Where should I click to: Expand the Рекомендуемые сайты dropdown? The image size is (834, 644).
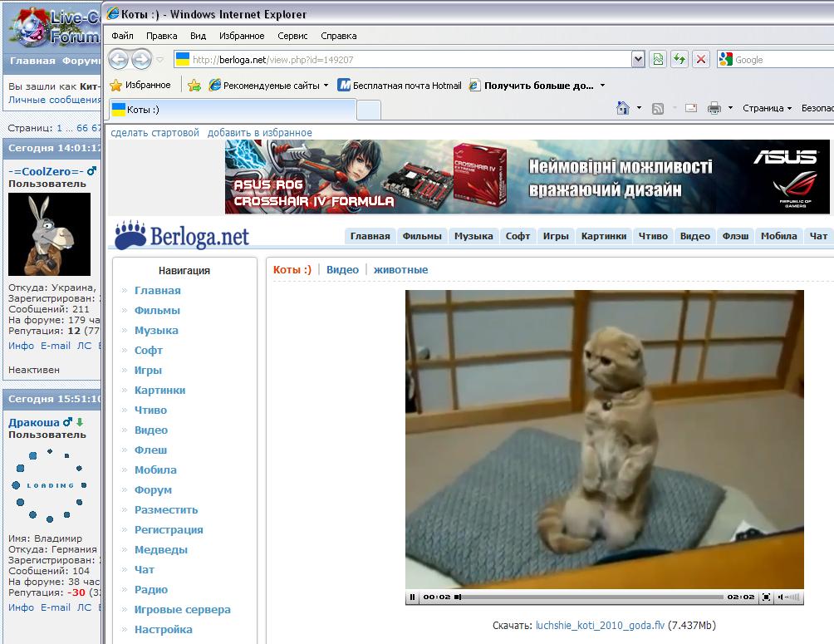tap(326, 85)
